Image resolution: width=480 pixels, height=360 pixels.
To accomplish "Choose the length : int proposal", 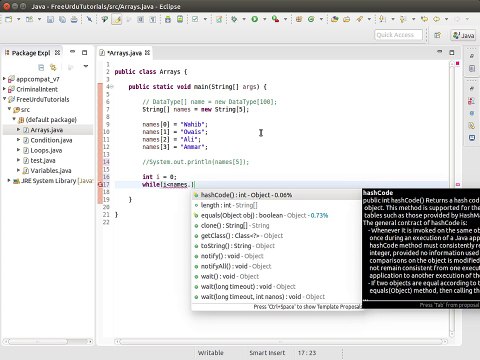I will [276, 205].
